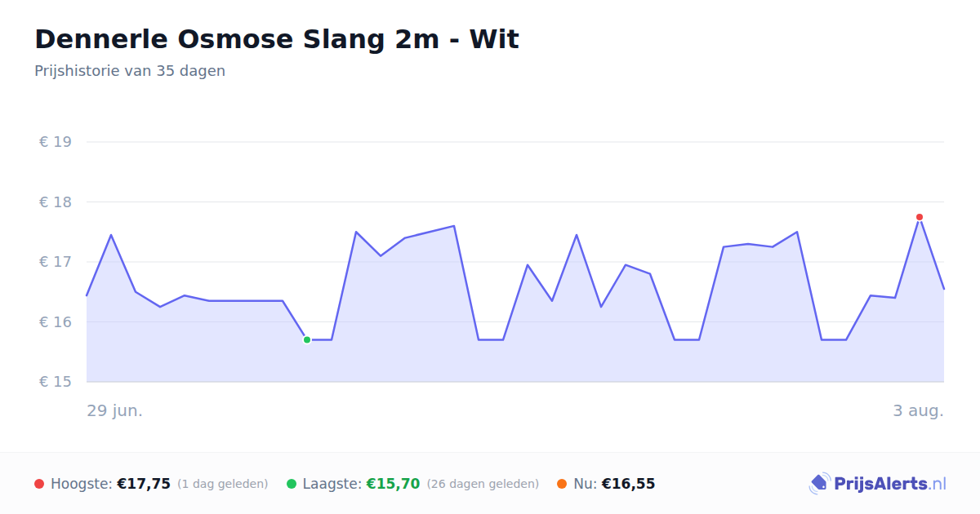Click the € 17 axis label

(x=56, y=262)
